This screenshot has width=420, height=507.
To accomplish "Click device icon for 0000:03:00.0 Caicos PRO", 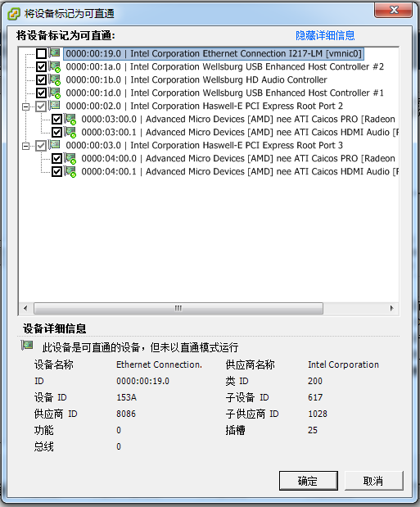I will (70, 120).
